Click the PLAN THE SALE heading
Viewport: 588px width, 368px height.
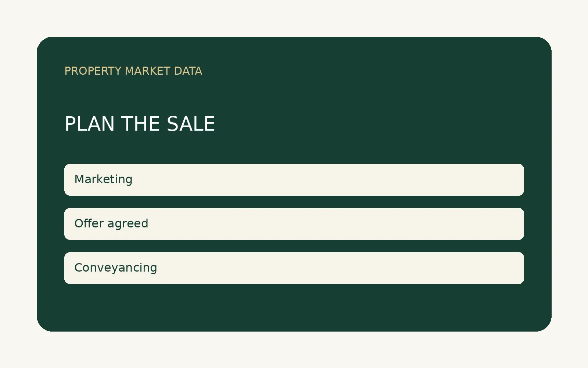coord(140,124)
